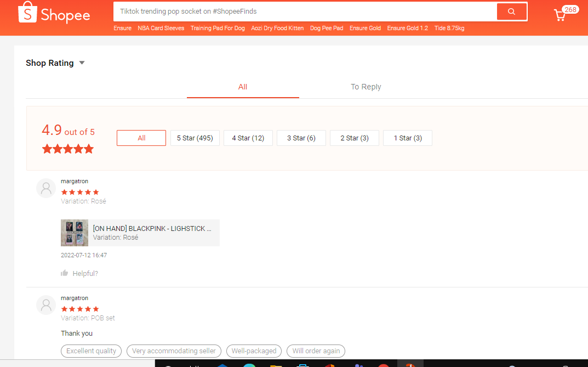Open the Training Pad For Dog suggestion
This screenshot has width=588, height=367.
click(x=218, y=28)
